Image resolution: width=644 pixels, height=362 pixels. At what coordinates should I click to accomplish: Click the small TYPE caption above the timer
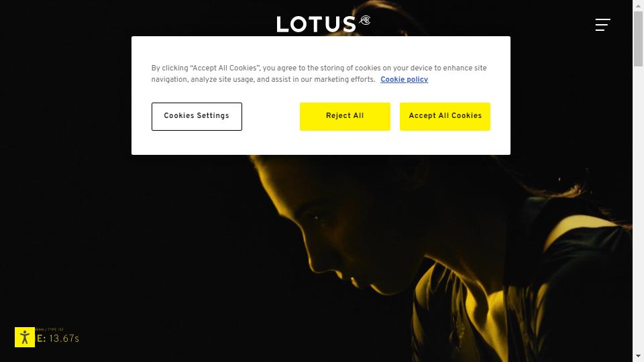pyautogui.click(x=50, y=330)
